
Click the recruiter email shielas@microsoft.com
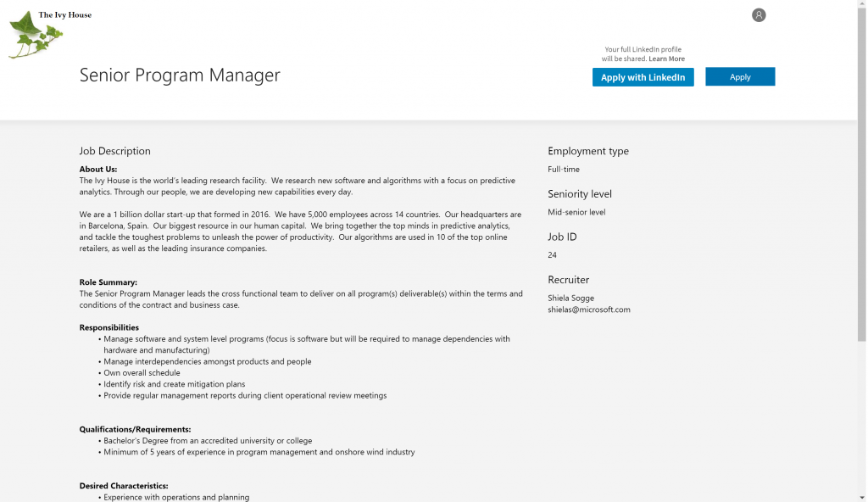589,310
